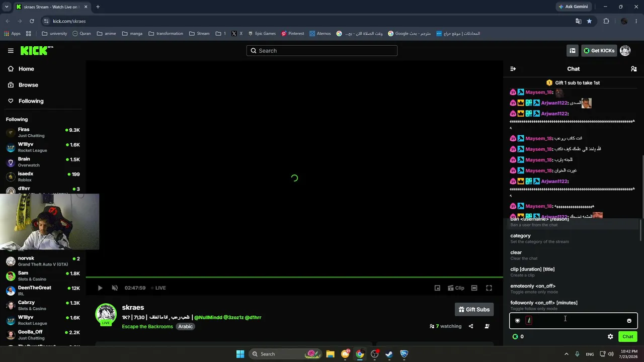Screen dimensions: 644x362
Task: Open the anime bookmark folder
Action: 106,34
